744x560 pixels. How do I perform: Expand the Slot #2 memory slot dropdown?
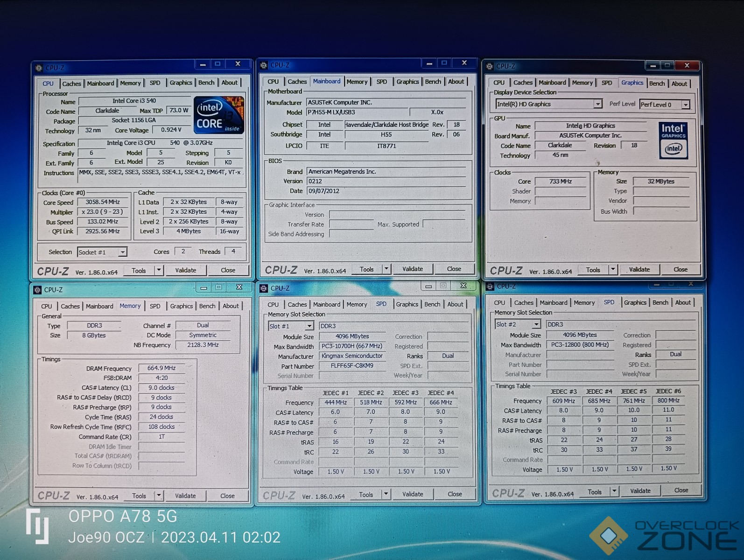(536, 324)
